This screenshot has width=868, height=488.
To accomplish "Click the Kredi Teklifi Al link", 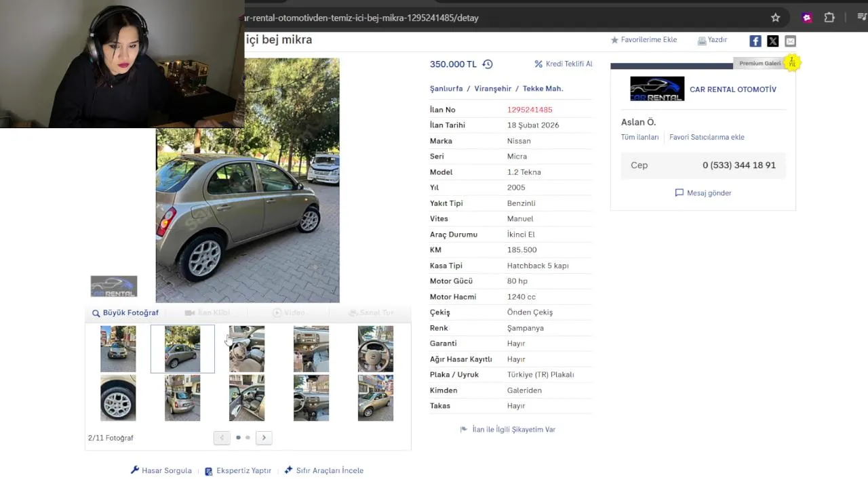I will 564,64.
